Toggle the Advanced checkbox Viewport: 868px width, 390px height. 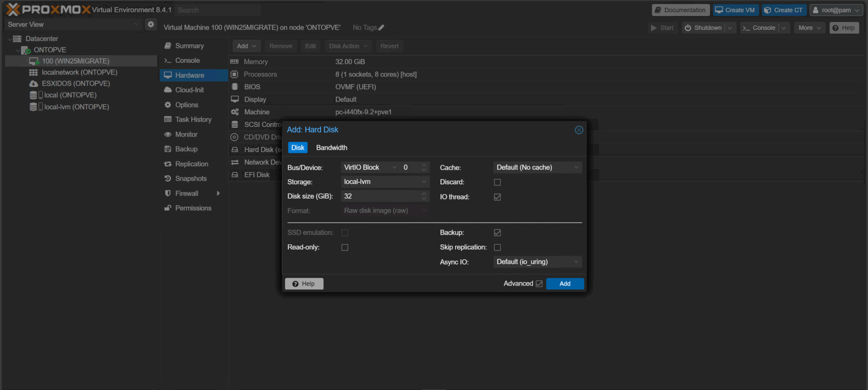click(539, 284)
